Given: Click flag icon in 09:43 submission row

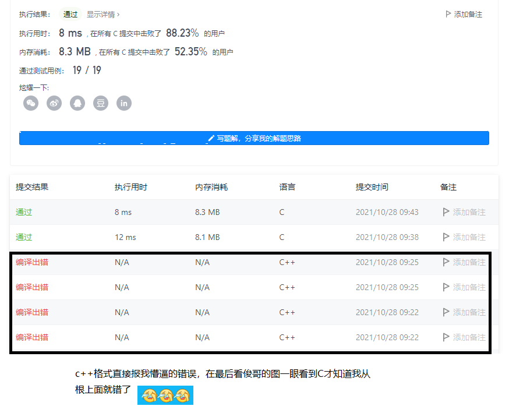Looking at the screenshot, I should click(x=446, y=212).
